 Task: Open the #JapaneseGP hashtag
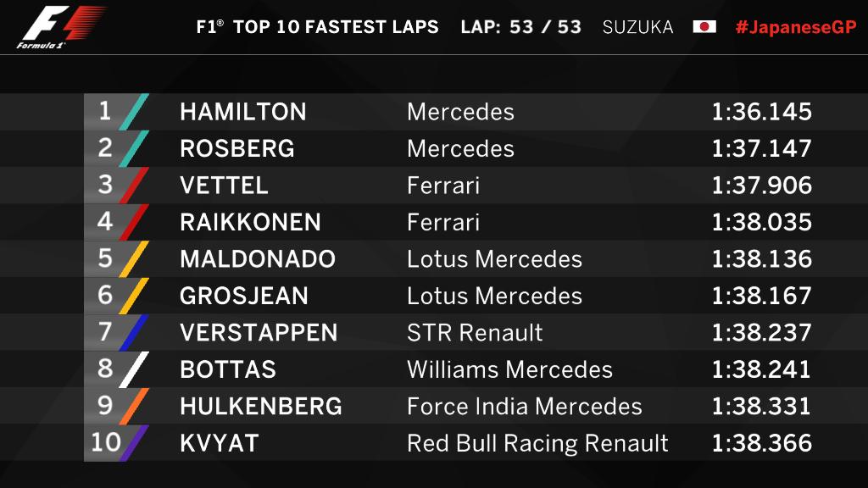click(795, 26)
